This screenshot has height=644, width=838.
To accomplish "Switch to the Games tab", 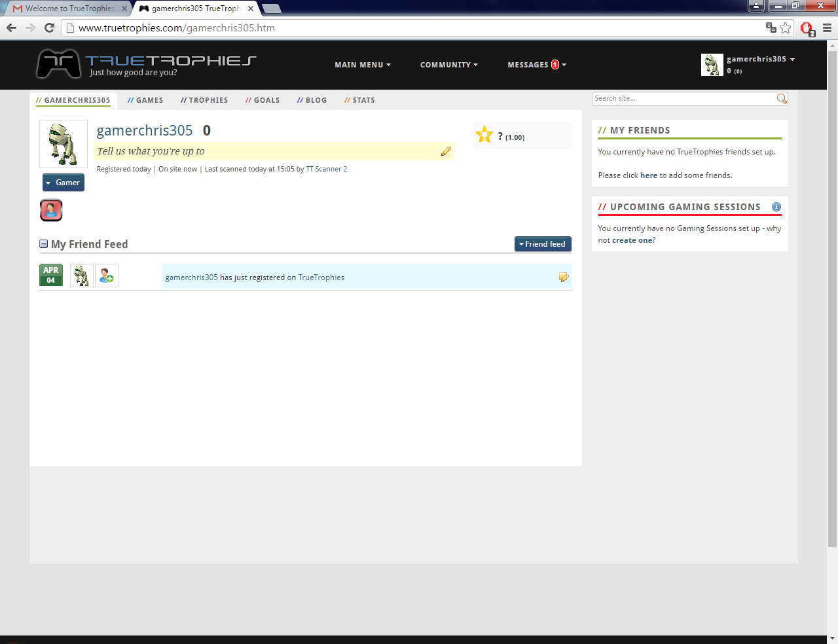I will [145, 100].
